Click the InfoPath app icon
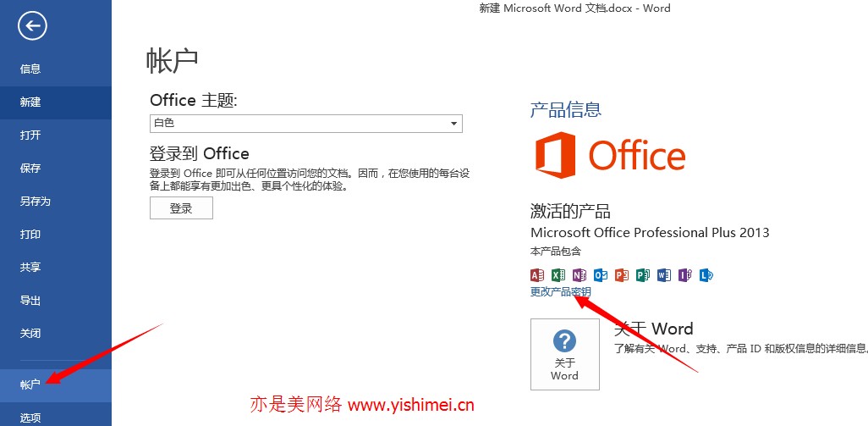Image resolution: width=868 pixels, height=426 pixels. coord(684,274)
